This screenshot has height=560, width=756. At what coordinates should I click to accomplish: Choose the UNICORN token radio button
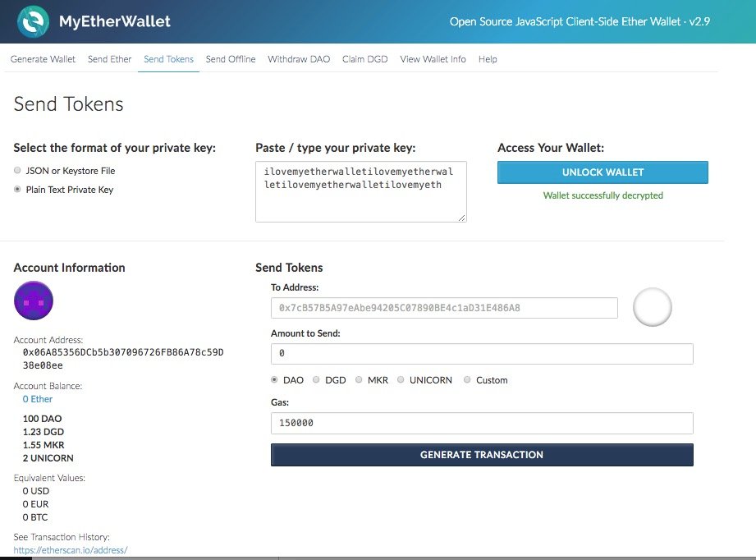401,379
